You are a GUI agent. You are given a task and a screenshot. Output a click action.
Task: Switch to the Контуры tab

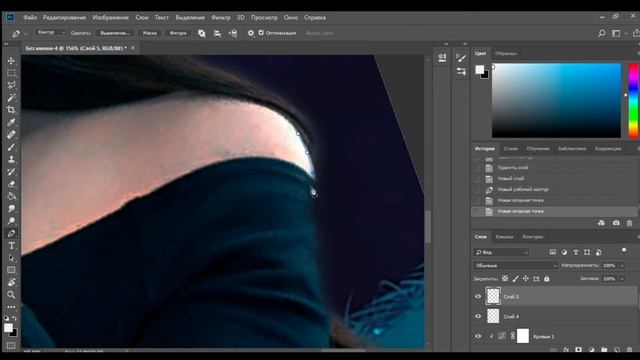coord(533,237)
